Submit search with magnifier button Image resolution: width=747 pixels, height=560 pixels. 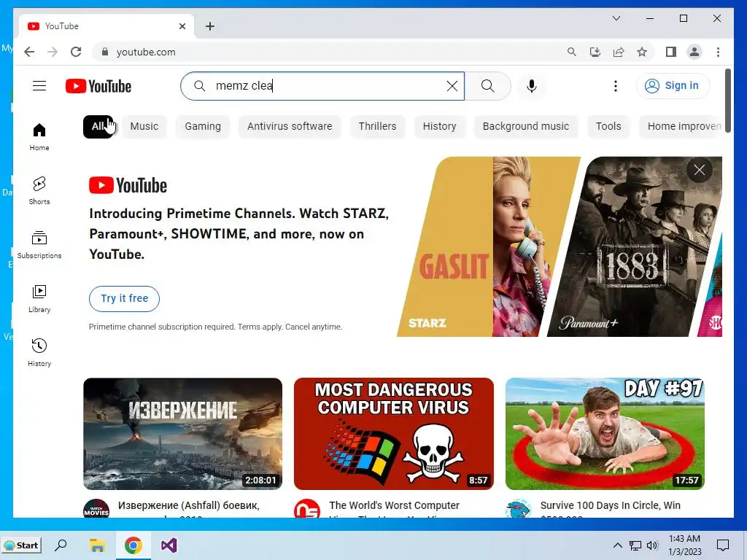coord(488,86)
